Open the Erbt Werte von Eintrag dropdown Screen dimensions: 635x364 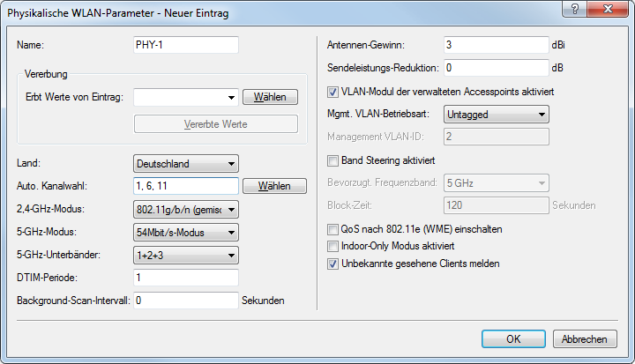point(186,97)
